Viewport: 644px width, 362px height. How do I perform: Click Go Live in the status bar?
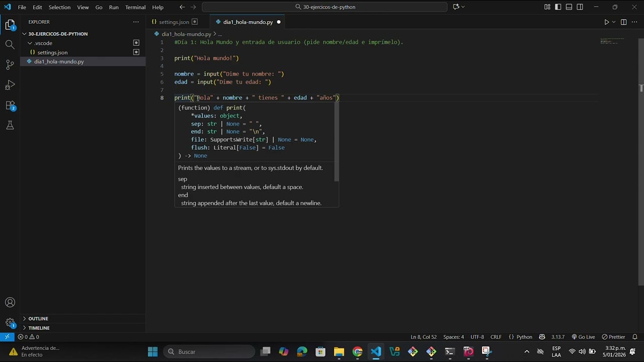(584, 337)
